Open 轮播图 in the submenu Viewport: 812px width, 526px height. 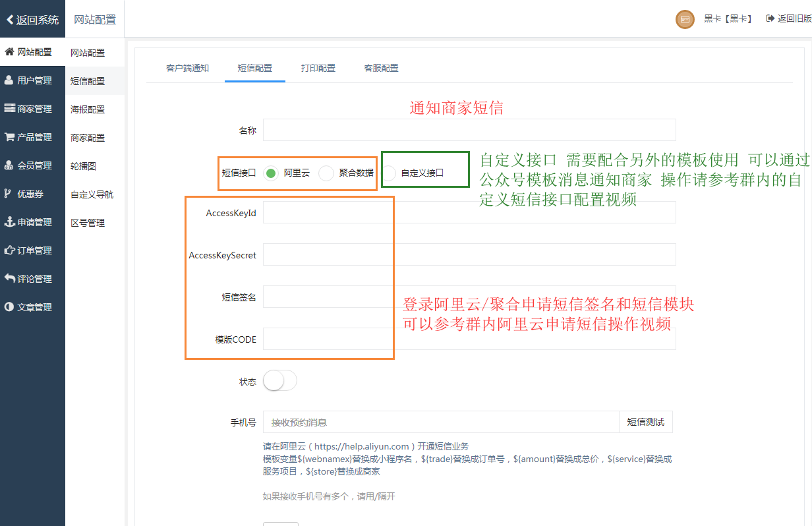pos(84,166)
